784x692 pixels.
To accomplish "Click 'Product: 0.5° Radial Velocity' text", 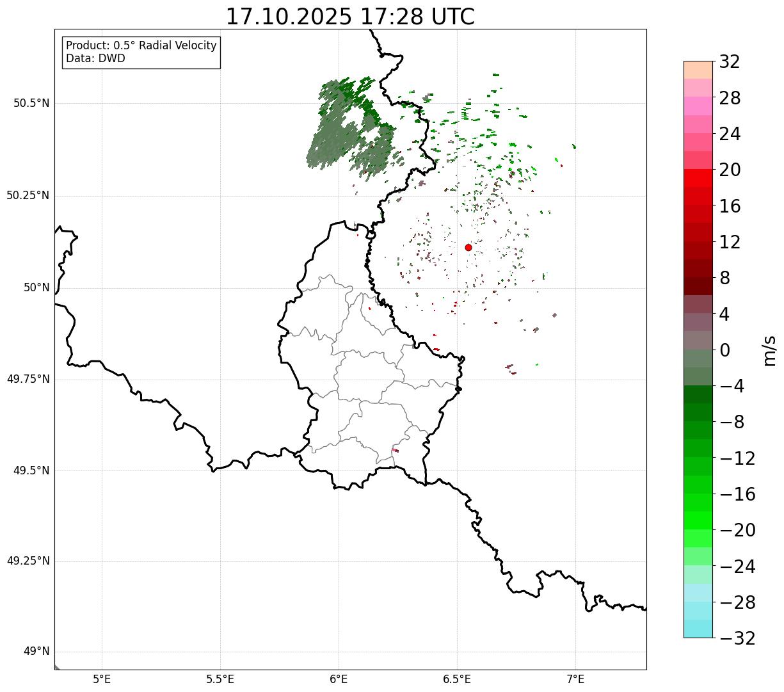I will [x=141, y=46].
